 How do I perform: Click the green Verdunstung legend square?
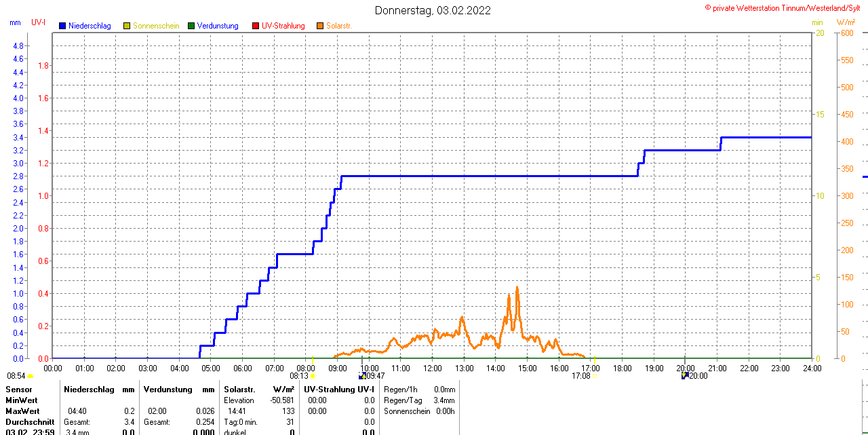191,26
